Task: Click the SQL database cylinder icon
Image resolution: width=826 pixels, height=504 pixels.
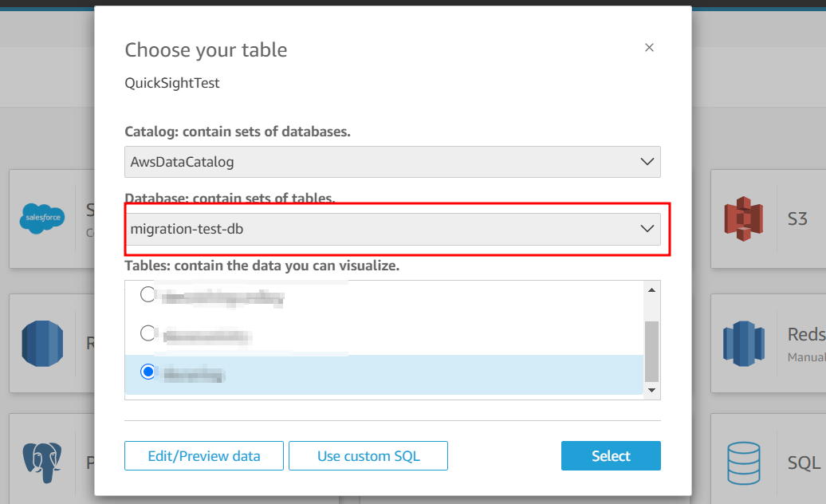Action: pos(743,463)
